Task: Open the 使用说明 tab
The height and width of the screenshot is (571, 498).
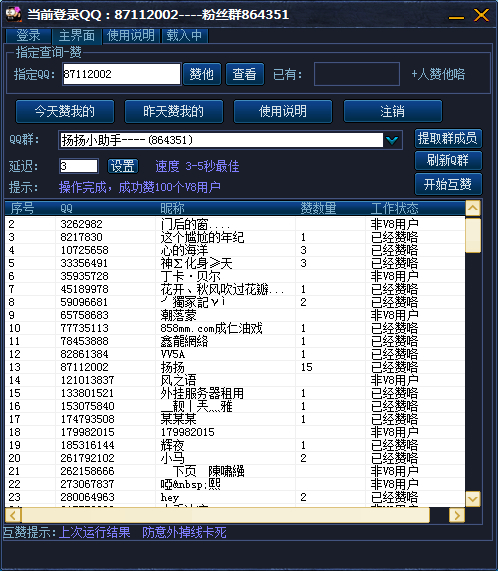Action: pos(131,36)
